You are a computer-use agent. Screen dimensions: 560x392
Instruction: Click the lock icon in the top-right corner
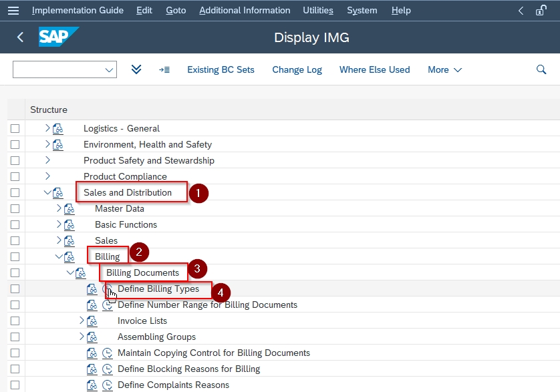click(541, 10)
